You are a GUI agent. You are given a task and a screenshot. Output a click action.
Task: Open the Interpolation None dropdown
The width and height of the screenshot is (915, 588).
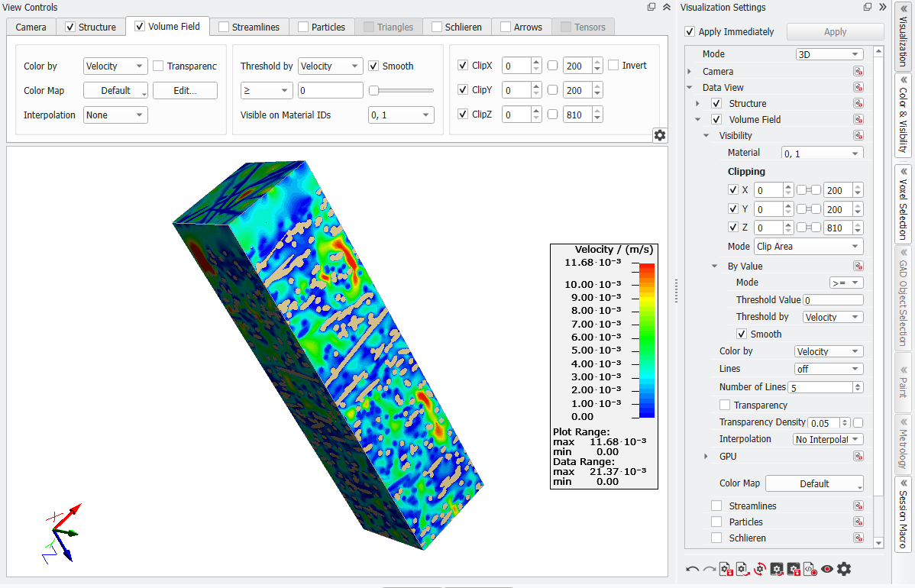point(115,115)
